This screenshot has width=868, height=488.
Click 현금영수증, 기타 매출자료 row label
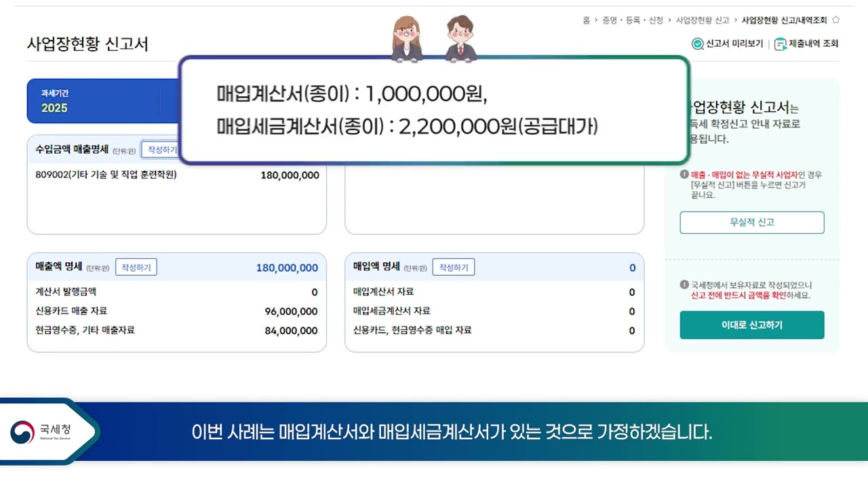pyautogui.click(x=85, y=330)
